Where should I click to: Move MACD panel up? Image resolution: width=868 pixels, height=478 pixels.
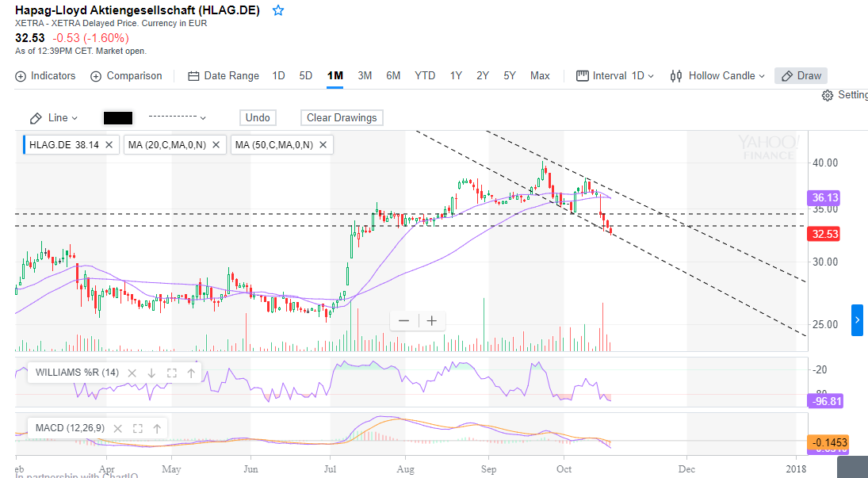point(157,428)
